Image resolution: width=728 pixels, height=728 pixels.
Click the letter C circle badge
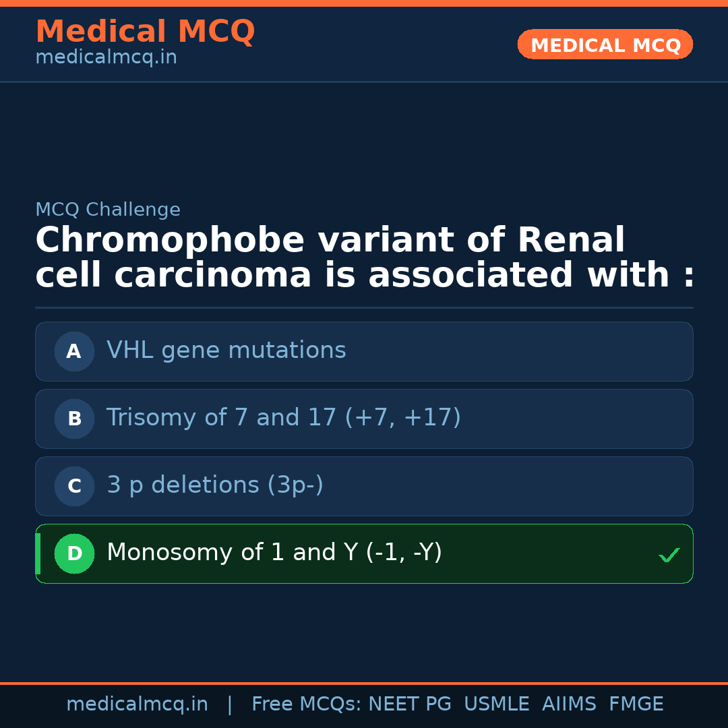[74, 486]
